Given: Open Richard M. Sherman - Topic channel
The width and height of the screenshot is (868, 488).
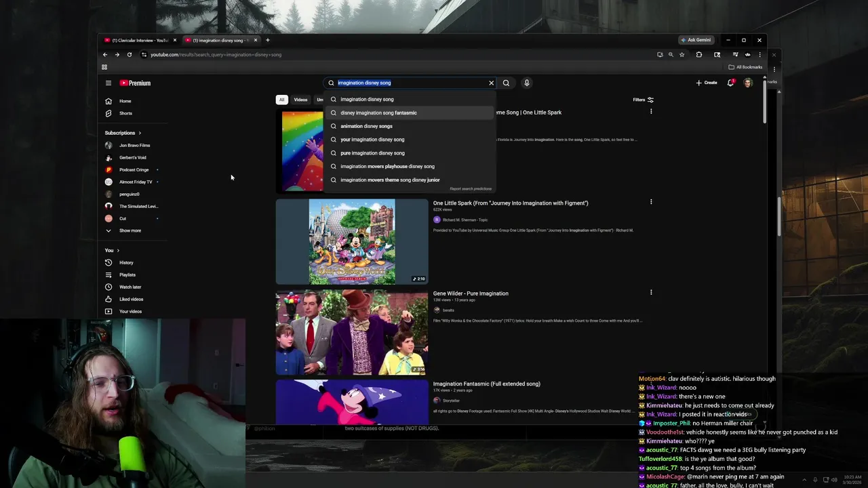Looking at the screenshot, I should 465,220.
